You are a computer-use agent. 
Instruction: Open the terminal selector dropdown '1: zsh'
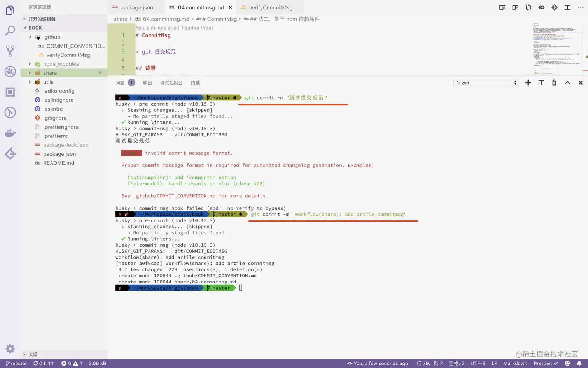click(x=486, y=83)
